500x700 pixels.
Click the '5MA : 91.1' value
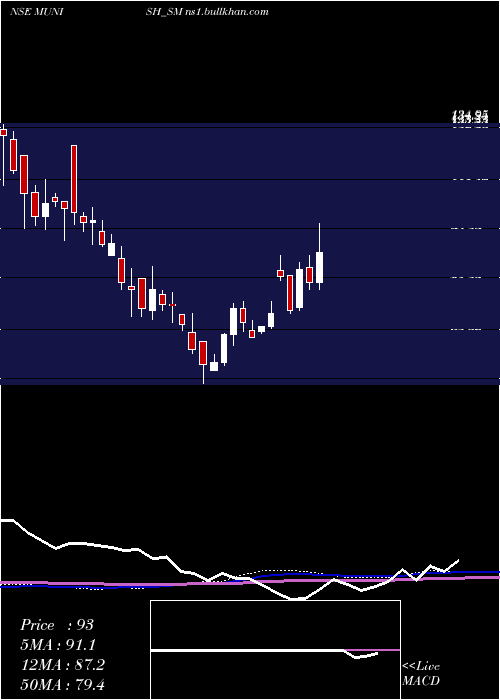tap(58, 645)
